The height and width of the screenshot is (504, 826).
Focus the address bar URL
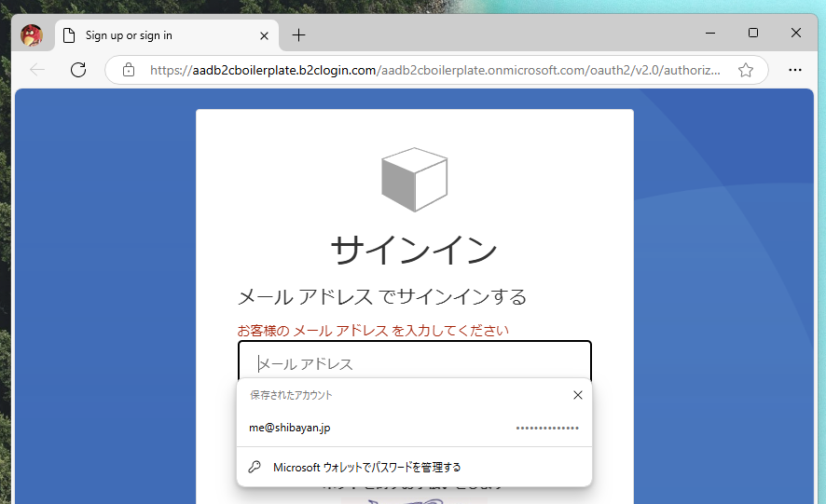click(x=435, y=70)
